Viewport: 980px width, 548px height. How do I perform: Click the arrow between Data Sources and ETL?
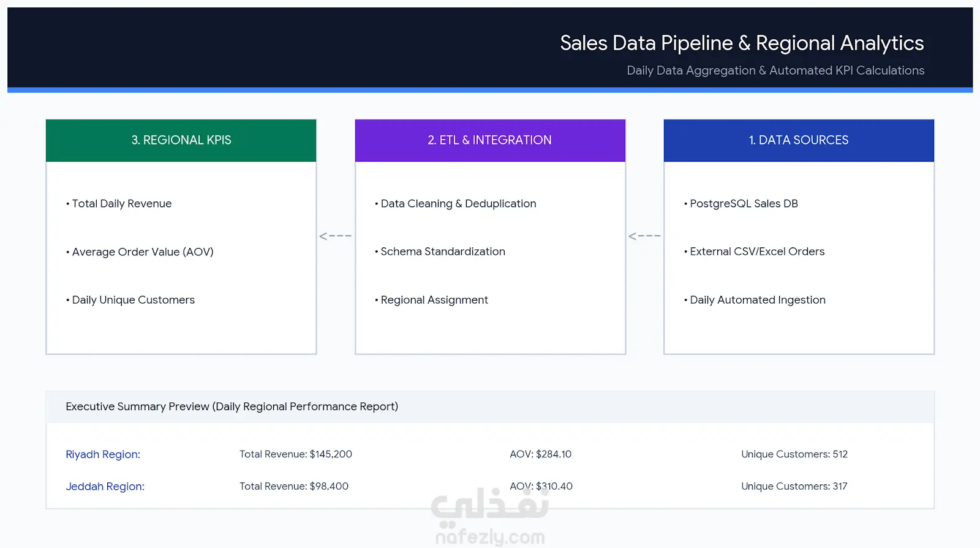click(644, 236)
